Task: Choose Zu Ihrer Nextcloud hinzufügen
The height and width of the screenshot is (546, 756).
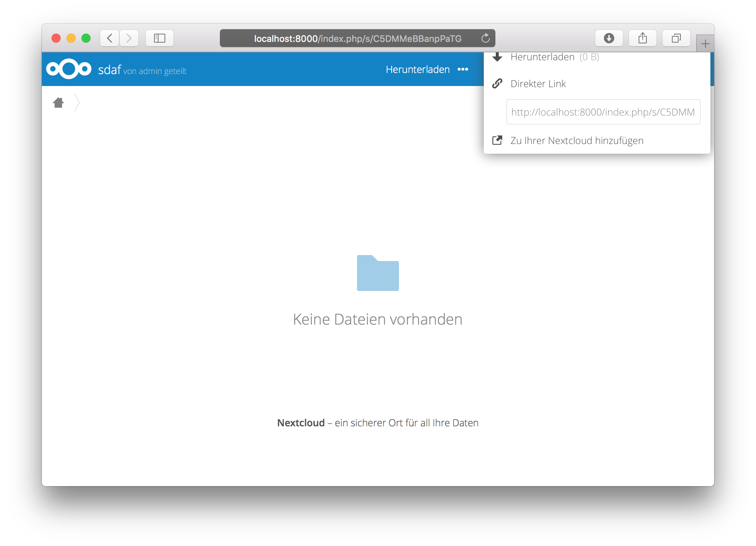Action: pyautogui.click(x=577, y=141)
